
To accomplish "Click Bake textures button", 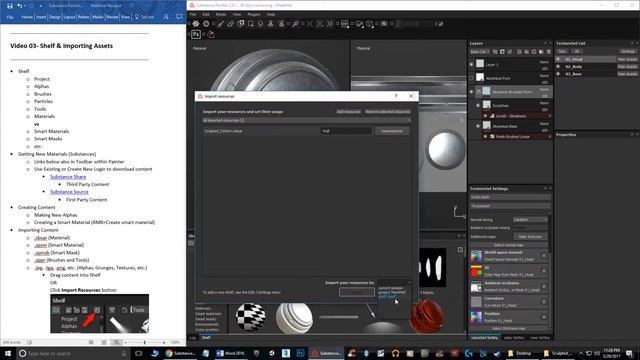I will tap(530, 237).
